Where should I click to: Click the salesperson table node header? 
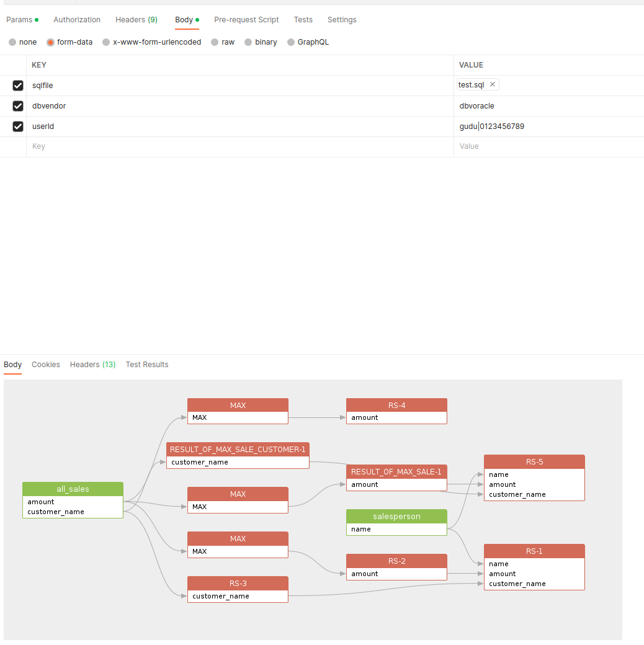pos(396,517)
